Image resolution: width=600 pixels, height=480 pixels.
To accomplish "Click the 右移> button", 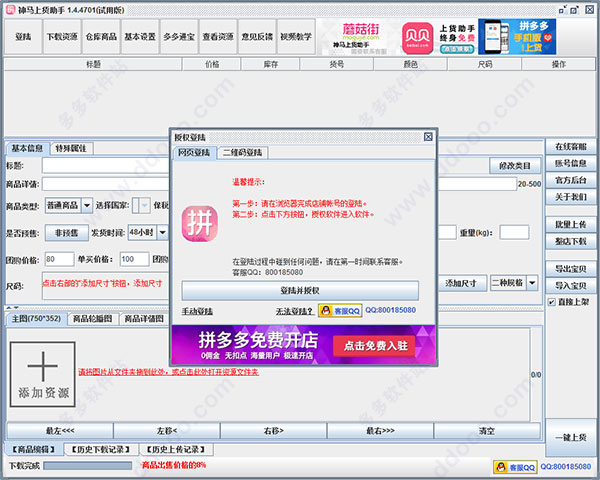I will click(x=274, y=431).
